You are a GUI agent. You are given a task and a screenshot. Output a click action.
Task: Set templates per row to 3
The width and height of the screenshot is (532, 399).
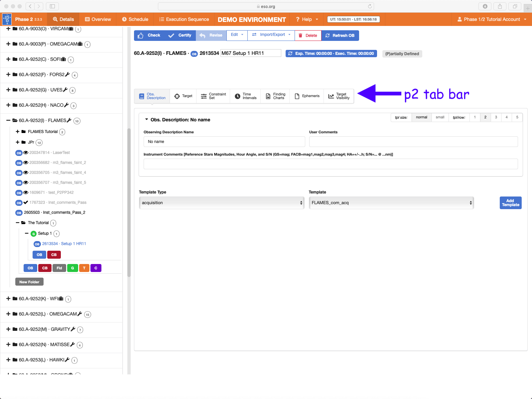point(496,117)
